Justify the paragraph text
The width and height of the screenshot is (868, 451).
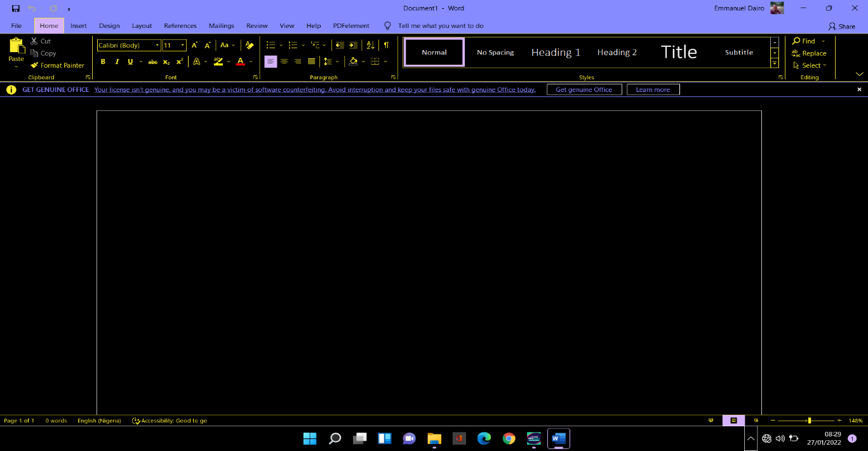click(311, 62)
